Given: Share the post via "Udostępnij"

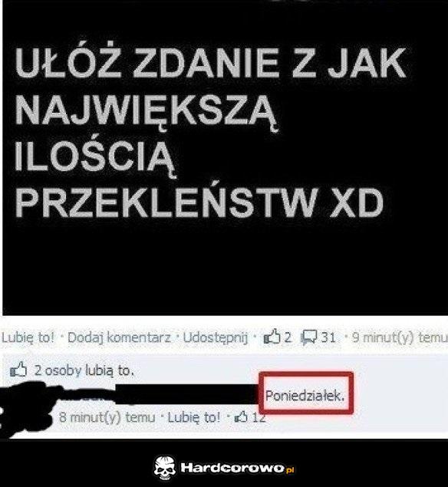Looking at the screenshot, I should (x=216, y=338).
